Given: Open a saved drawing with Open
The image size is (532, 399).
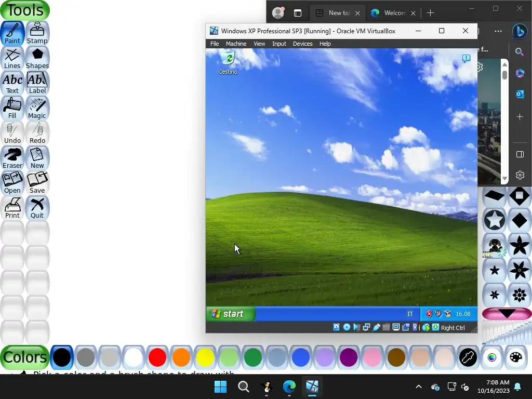Looking at the screenshot, I should click(12, 183).
